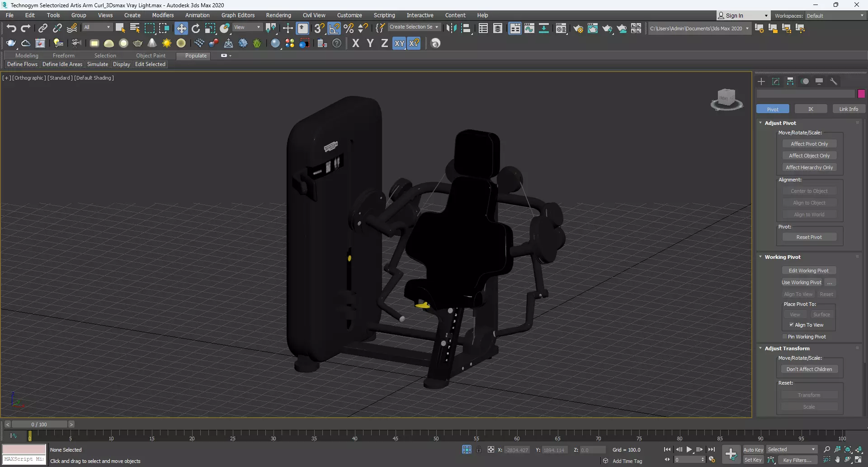Screen dimensions: 868x467
Task: Toggle the Angle Snap icon
Action: tap(334, 29)
